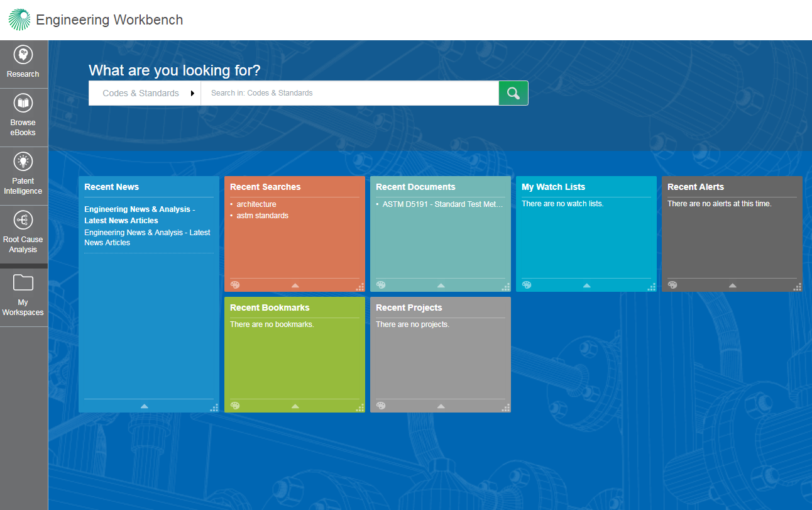The width and height of the screenshot is (812, 510).
Task: Open color palette on Recent Bookmarks tile
Action: [x=235, y=406]
